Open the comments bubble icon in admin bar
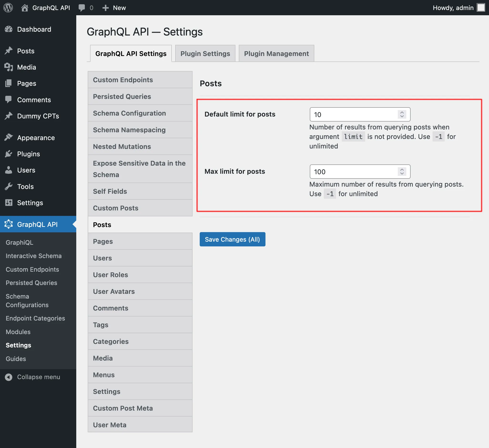 [x=82, y=8]
